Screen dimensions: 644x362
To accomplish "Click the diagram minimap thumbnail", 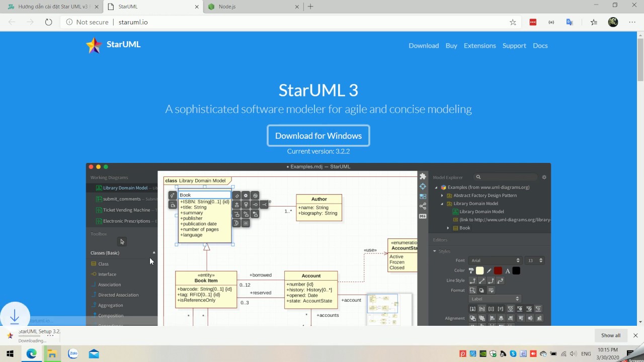I will pos(389,310).
